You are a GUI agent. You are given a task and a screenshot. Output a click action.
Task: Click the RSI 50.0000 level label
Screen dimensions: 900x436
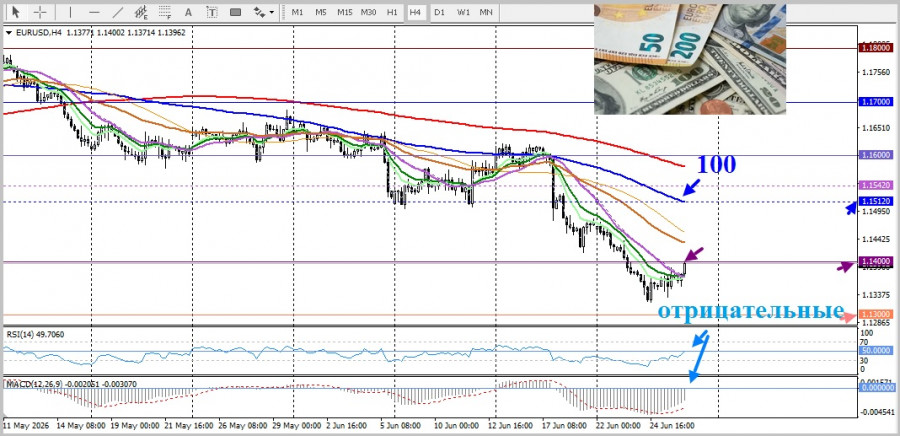(x=876, y=351)
